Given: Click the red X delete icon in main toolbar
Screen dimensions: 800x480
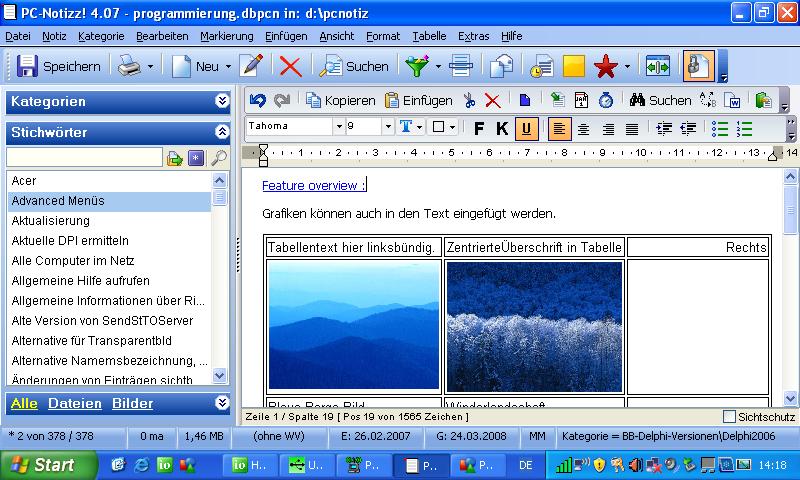Looking at the screenshot, I should (x=291, y=66).
